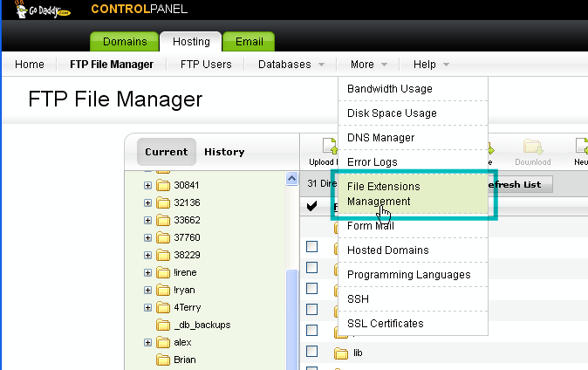Open the Help dropdown menu
588x370 pixels.
[432, 65]
